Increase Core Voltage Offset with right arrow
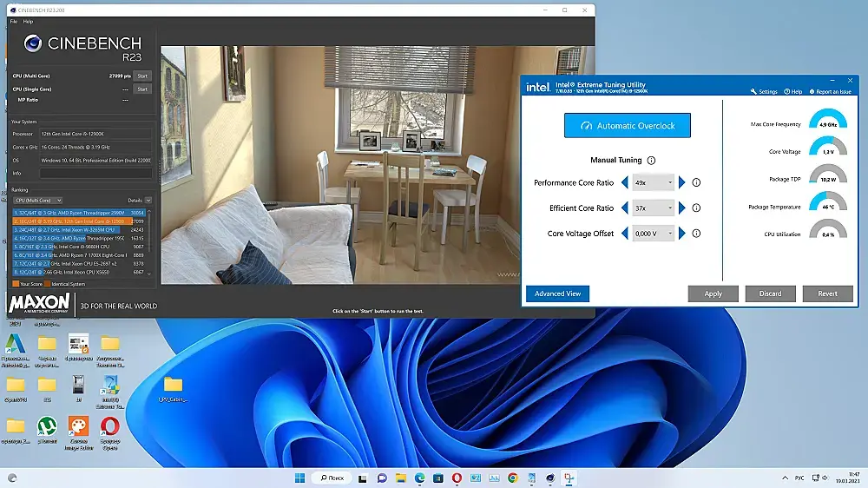Viewport: 868px width, 488px height. [x=682, y=234]
